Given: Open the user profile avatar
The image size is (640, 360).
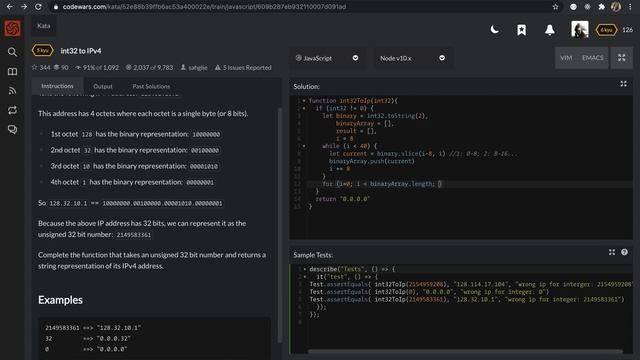Looking at the screenshot, I should click(x=580, y=29).
